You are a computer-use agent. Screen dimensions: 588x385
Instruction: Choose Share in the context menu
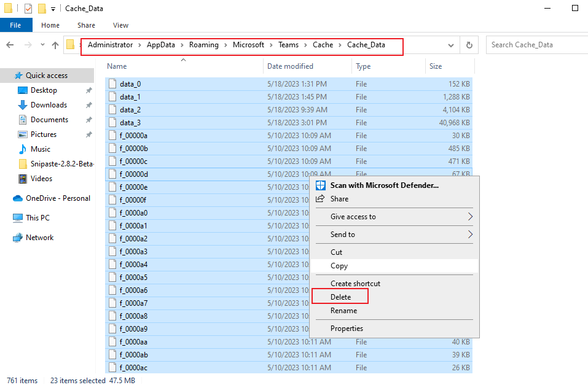(x=394, y=199)
